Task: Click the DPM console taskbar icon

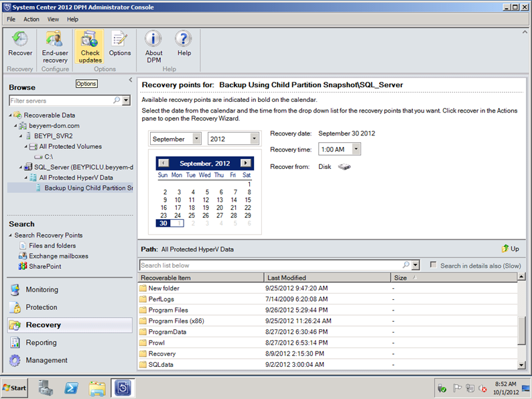Action: point(123,388)
